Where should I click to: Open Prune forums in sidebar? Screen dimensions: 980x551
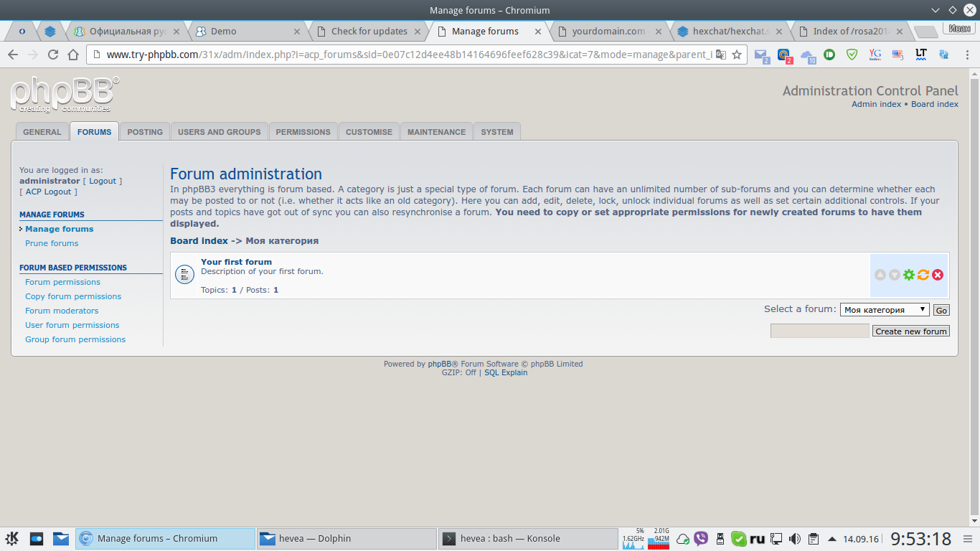[x=52, y=243]
